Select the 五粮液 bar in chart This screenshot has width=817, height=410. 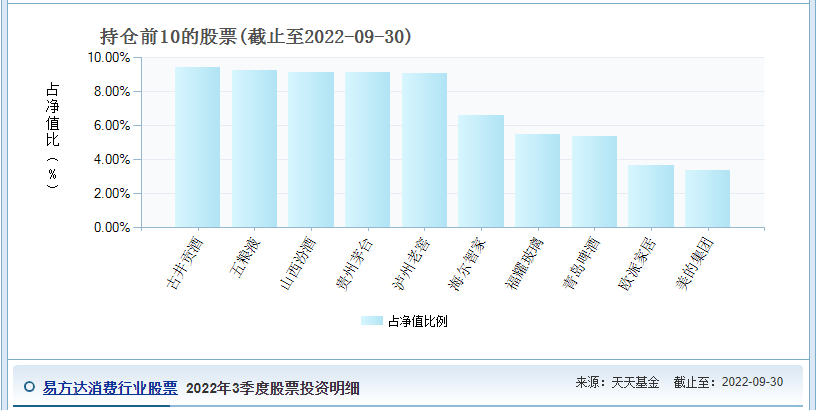pyautogui.click(x=254, y=148)
